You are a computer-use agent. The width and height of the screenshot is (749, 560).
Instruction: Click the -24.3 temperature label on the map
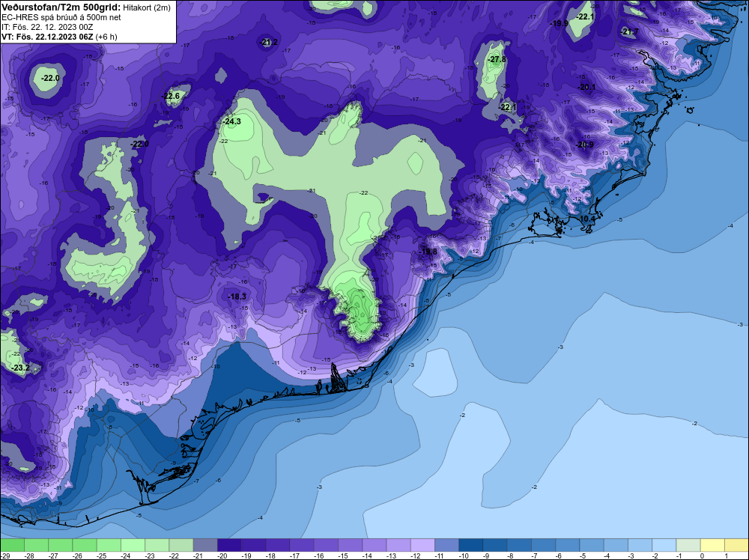click(x=231, y=122)
